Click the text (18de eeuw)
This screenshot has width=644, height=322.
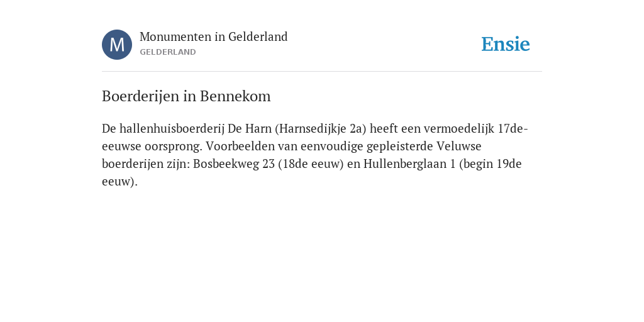pos(311,164)
